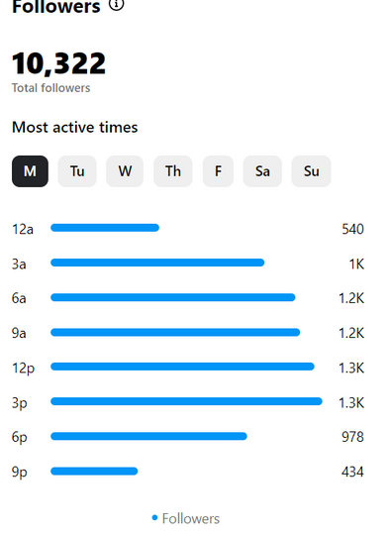Click the 9p bar showing 434

(x=94, y=472)
